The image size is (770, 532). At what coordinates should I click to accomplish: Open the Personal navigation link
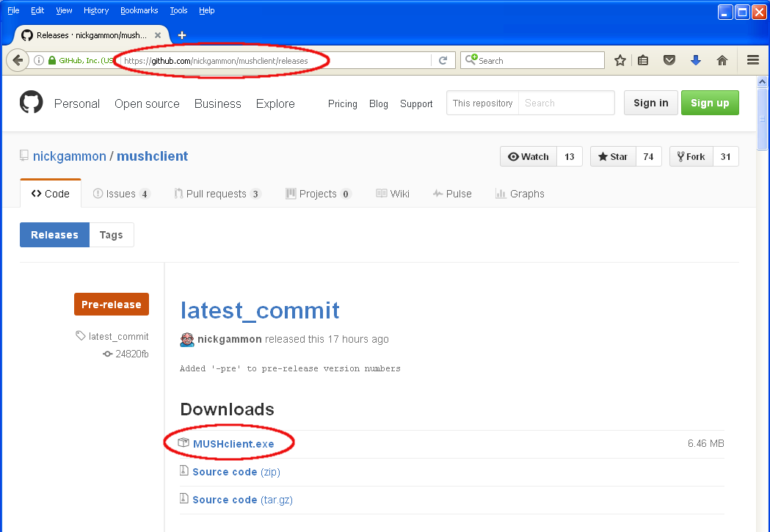[77, 103]
